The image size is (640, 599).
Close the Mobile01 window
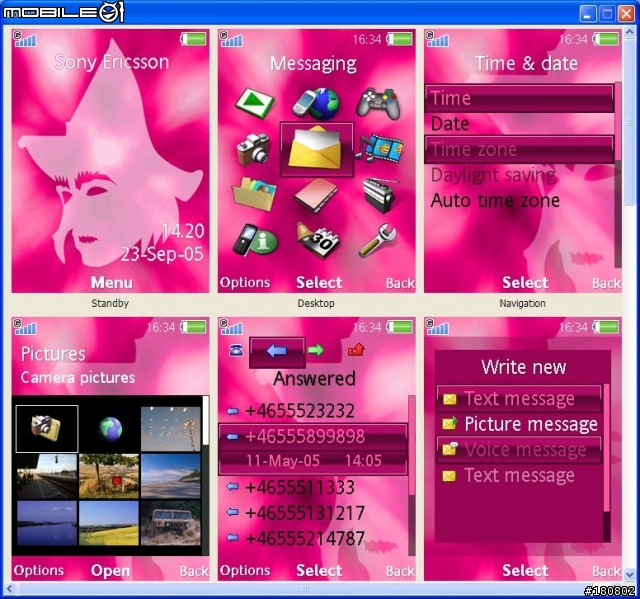[626, 13]
